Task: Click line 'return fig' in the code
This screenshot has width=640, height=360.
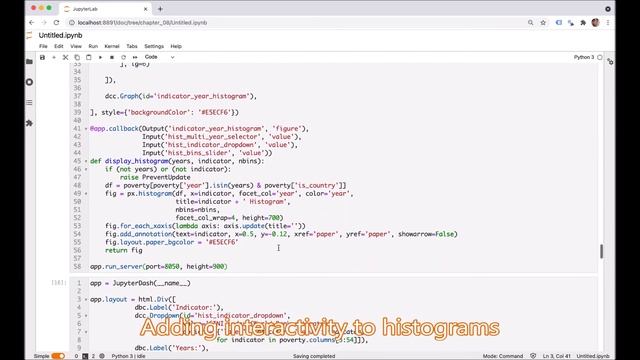Action: (124, 250)
